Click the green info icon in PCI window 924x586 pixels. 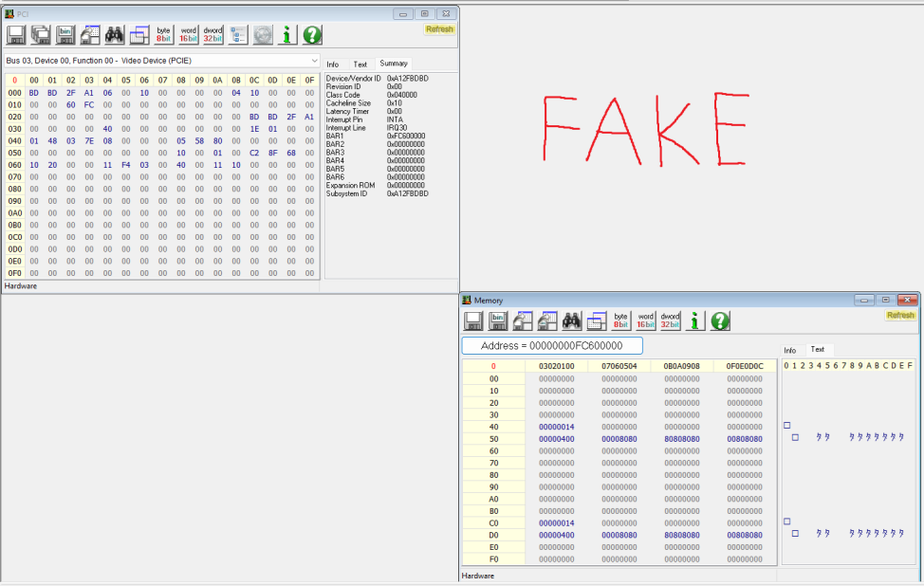click(x=287, y=35)
